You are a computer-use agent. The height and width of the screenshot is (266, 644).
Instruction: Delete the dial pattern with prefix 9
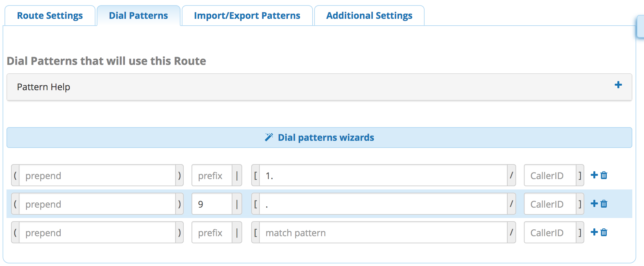coord(604,204)
